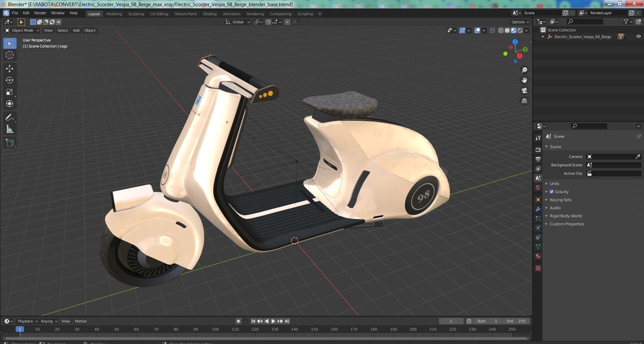Image resolution: width=644 pixels, height=344 pixels.
Task: Click the pan view hand icon
Action: 524,80
